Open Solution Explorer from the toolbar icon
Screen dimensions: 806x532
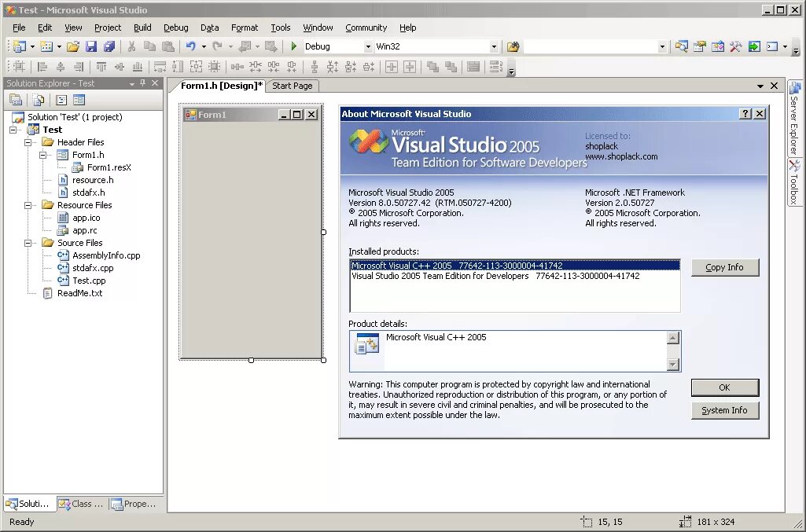coord(682,46)
